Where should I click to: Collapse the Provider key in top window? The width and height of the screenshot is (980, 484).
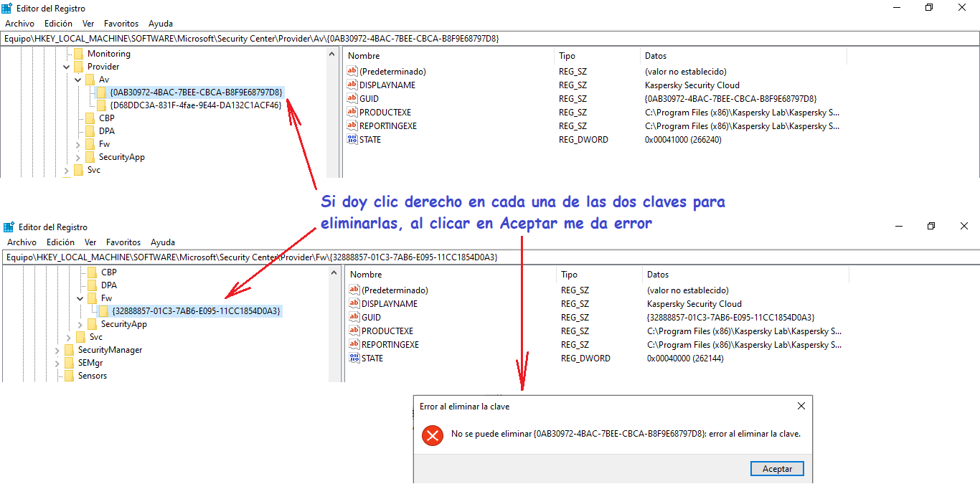pos(67,67)
